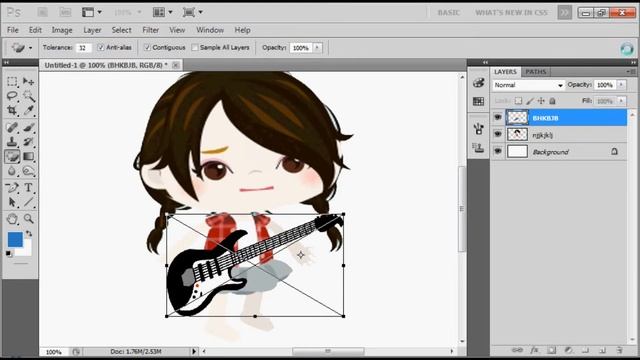
Task: Switch to BASIC workspace
Action: click(x=449, y=12)
